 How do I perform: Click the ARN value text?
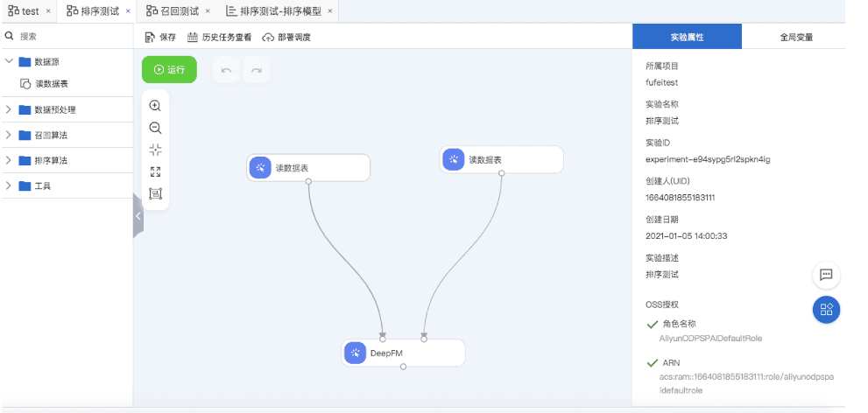(746, 383)
